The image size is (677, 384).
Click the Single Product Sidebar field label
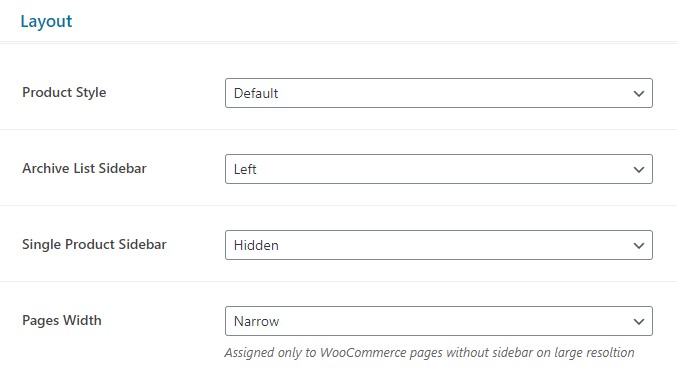tap(94, 244)
